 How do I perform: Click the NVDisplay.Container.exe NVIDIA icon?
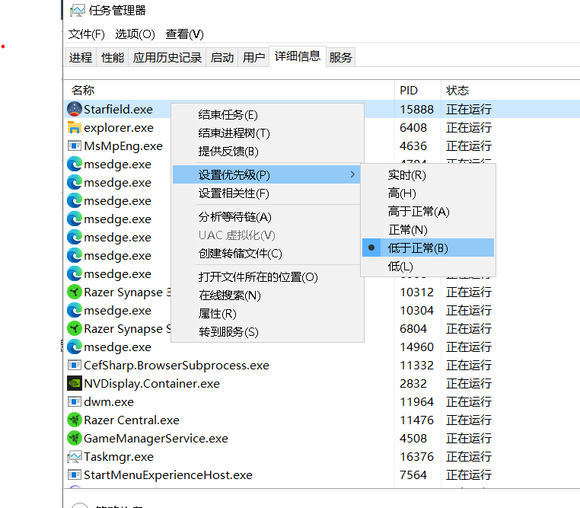pos(74,384)
